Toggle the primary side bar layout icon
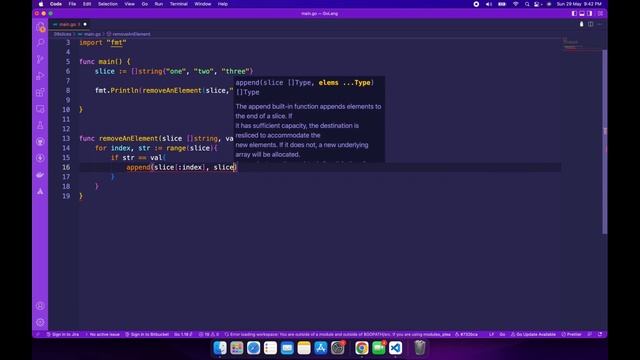The height and width of the screenshot is (360, 640). pyautogui.click(x=574, y=13)
